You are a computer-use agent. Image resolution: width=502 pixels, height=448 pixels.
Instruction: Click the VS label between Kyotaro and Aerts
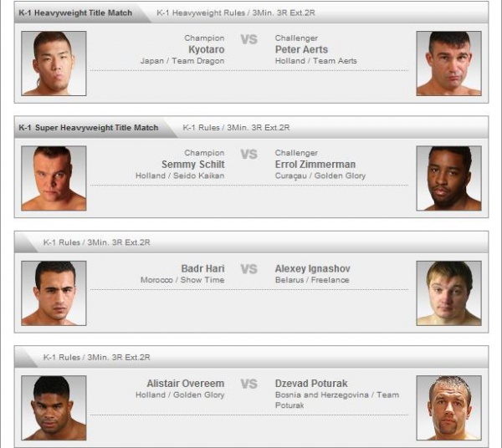point(249,39)
